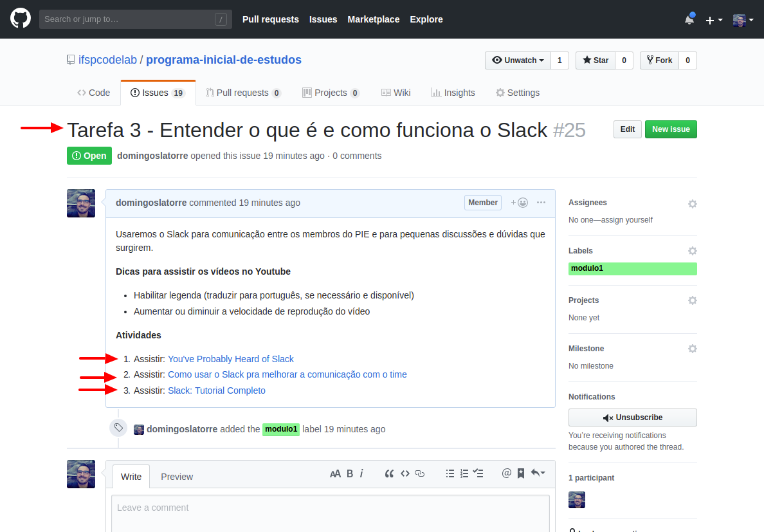Insert header text with AA icon

[335, 473]
